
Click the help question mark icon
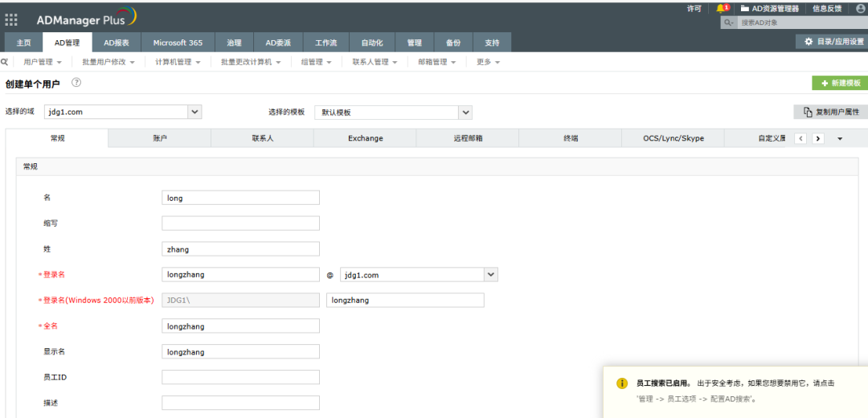coord(76,83)
